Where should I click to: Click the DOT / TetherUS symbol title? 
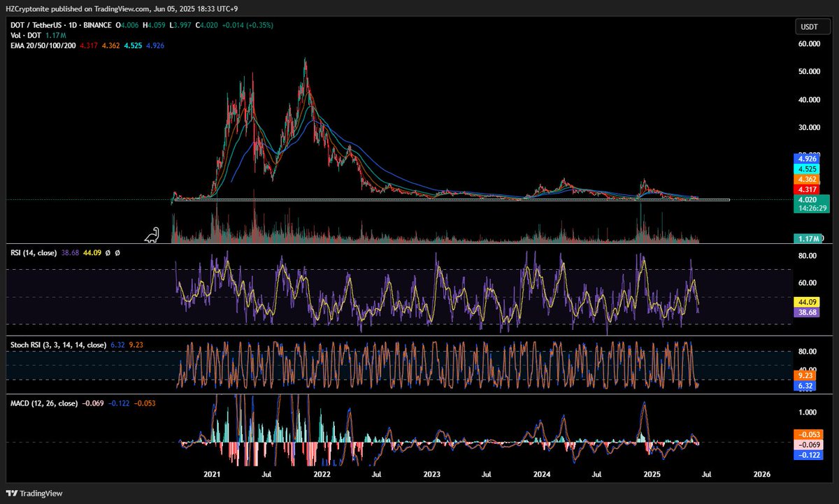click(35, 25)
